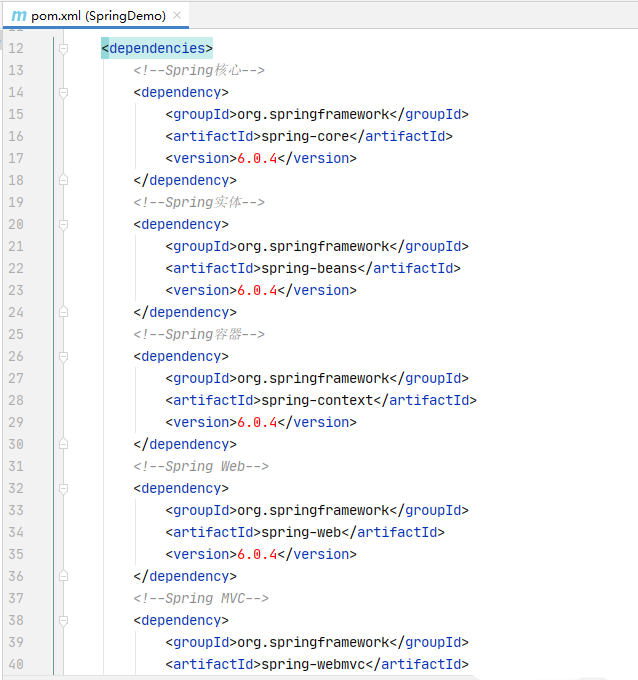Click the artifactId text 'spring-webmvc'
This screenshot has height=680, width=638.
[x=313, y=664]
